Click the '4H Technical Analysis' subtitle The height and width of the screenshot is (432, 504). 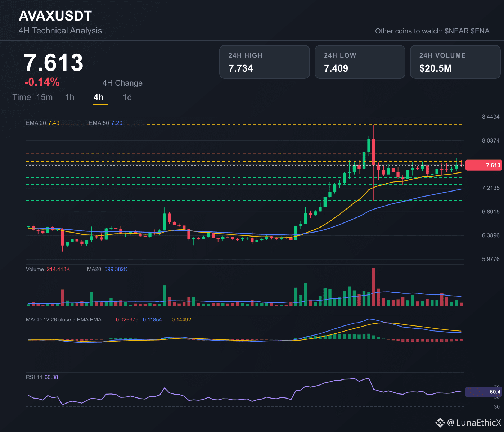tap(60, 31)
